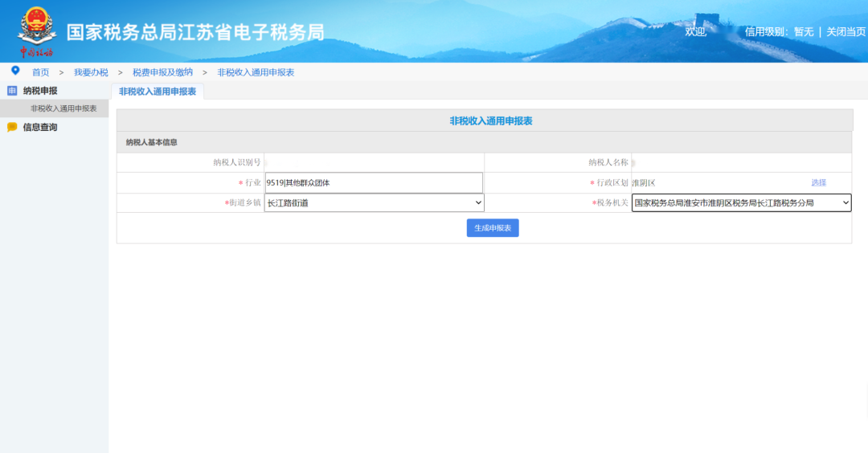Open 税费申报及缴纳 breadcrumb link
868x453 pixels.
coord(162,72)
